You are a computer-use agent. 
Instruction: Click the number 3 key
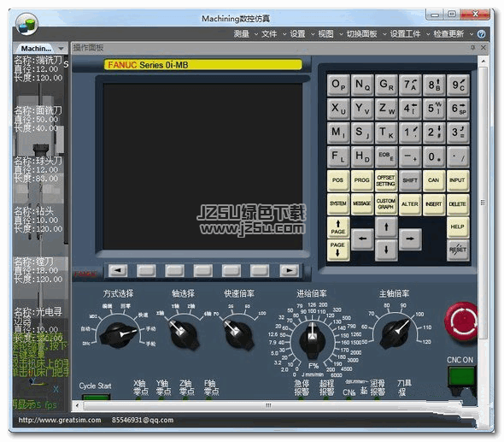(x=458, y=133)
